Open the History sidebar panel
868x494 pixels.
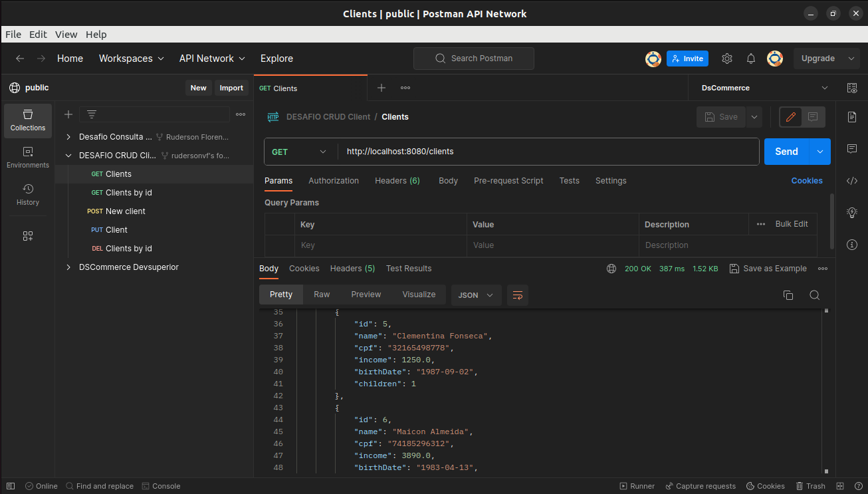28,195
